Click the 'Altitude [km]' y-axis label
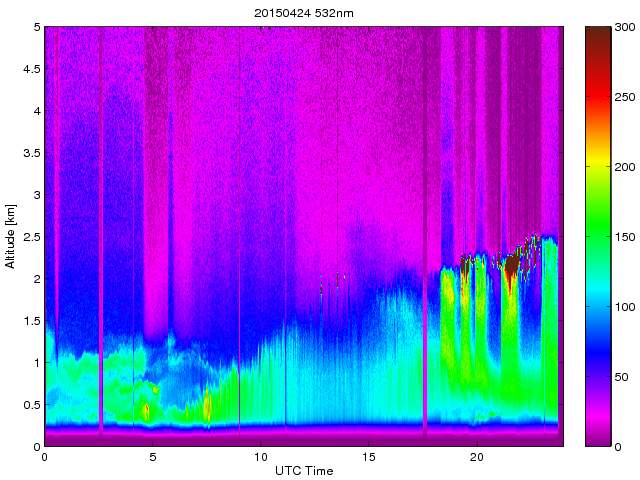640x480 pixels. 10,236
